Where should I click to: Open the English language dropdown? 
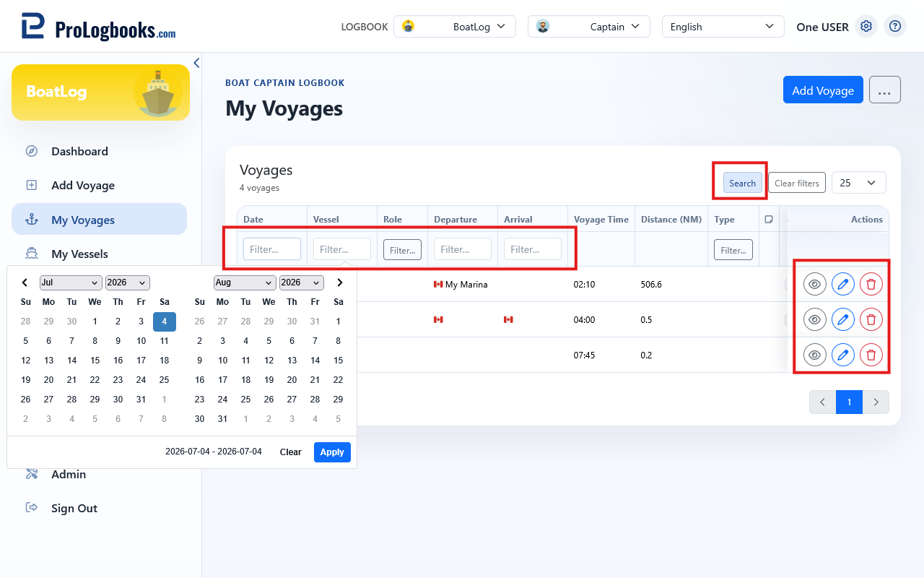[723, 27]
